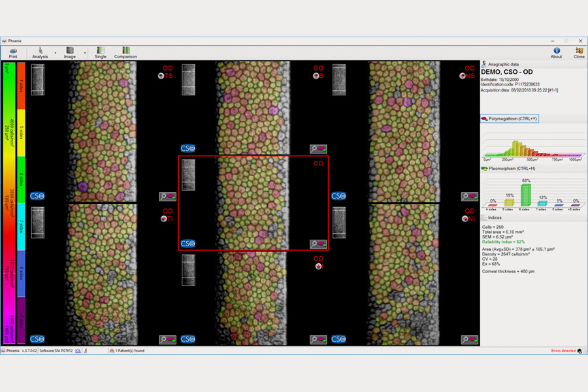588x392 pixels.
Task: Select the TI fixation target icon
Action: tap(164, 219)
